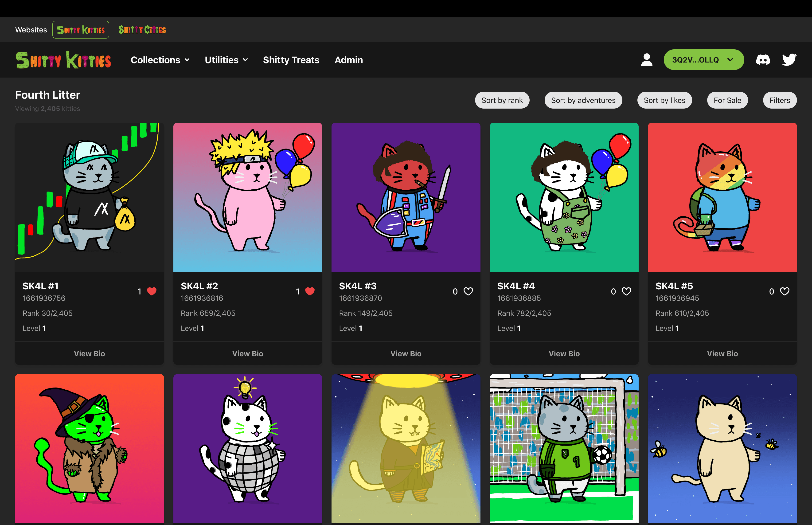The width and height of the screenshot is (812, 525).
Task: Open wallet 3Q2V...OLLQ dropdown
Action: pos(703,60)
